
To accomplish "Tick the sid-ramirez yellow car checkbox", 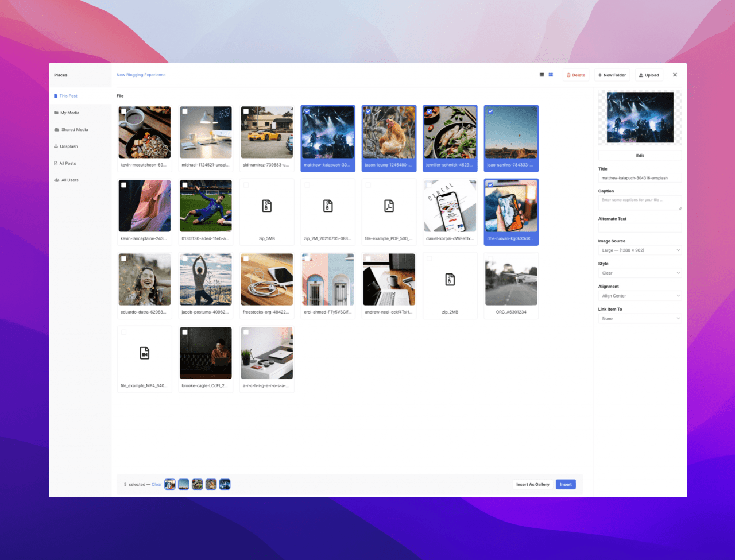I will (246, 111).
